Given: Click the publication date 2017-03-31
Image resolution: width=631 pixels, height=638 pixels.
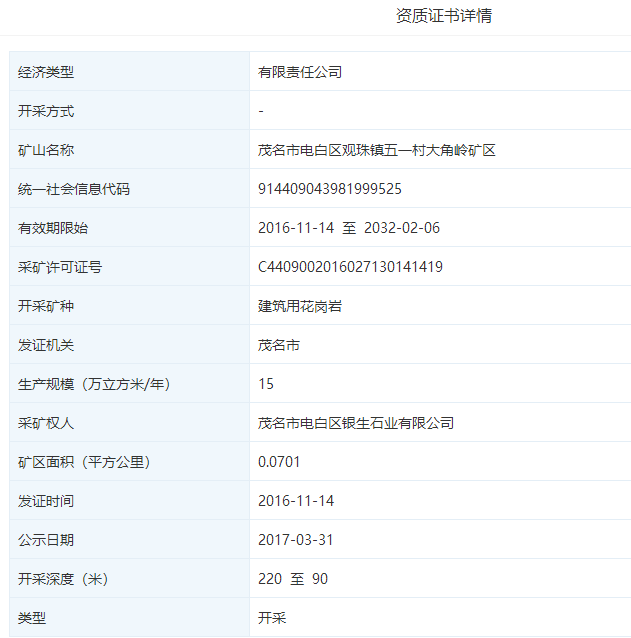Looking at the screenshot, I should coord(295,540).
